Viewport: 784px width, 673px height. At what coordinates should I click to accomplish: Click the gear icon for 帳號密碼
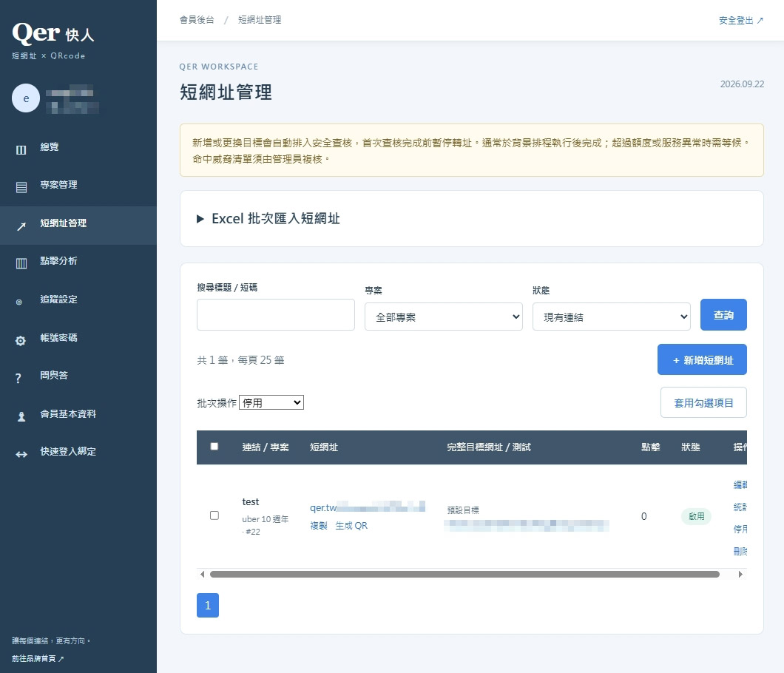(x=21, y=340)
